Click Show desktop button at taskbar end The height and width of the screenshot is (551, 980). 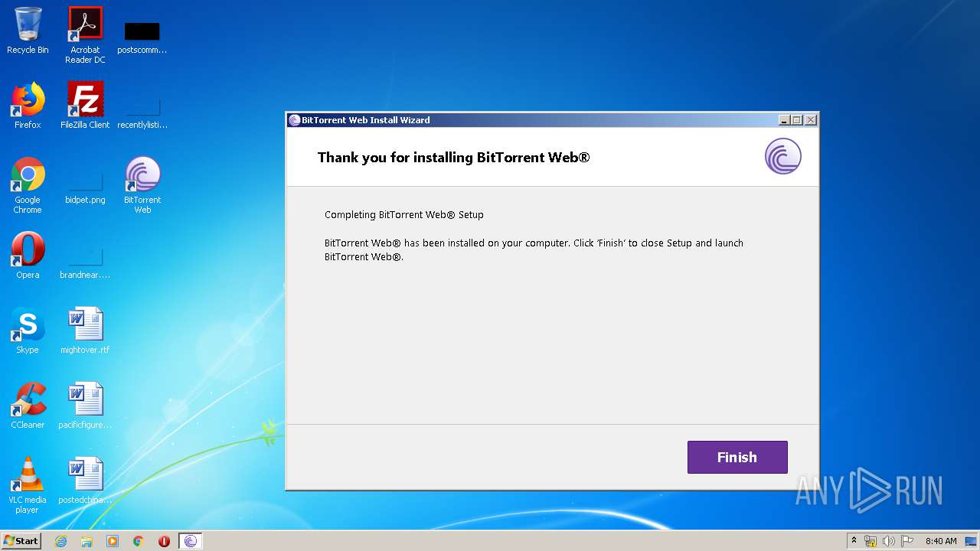[x=972, y=541]
